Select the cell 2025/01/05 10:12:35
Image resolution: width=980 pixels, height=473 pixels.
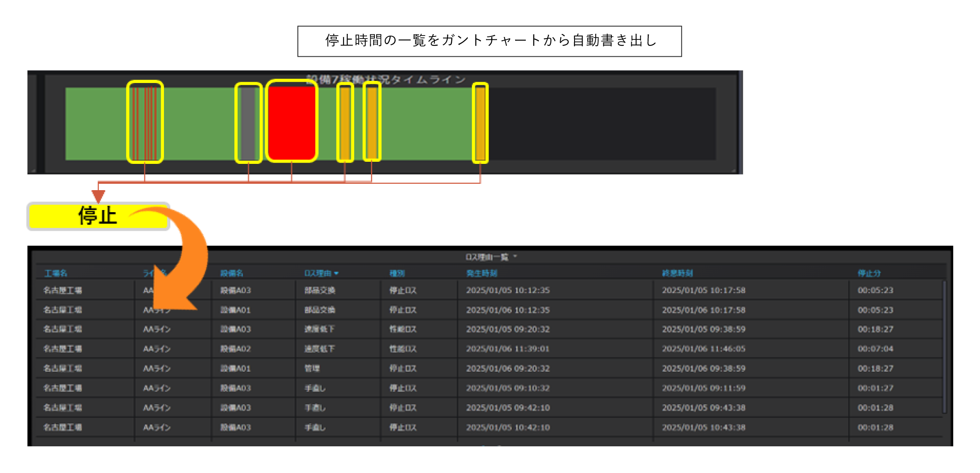click(x=508, y=290)
